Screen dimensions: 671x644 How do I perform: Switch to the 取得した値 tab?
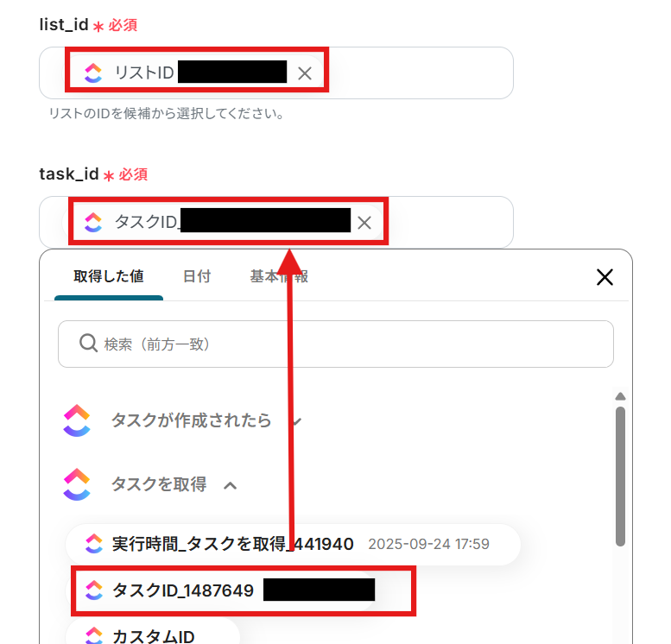(109, 276)
